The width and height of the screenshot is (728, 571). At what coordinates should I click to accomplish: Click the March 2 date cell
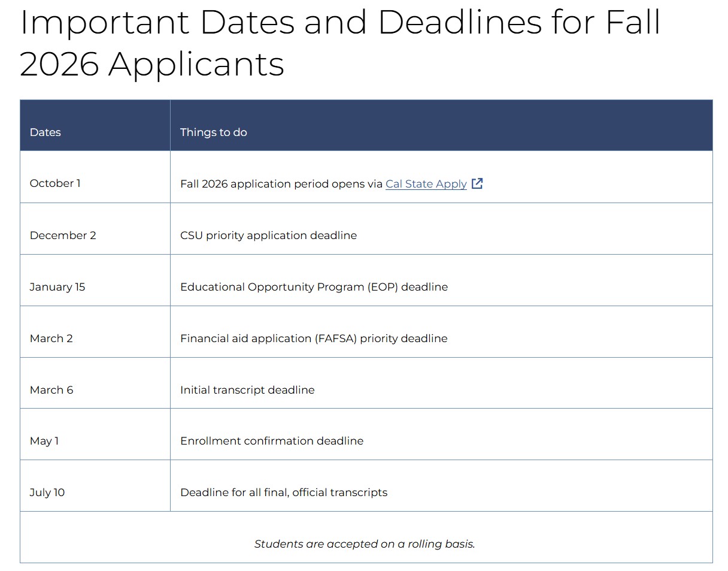tap(51, 339)
